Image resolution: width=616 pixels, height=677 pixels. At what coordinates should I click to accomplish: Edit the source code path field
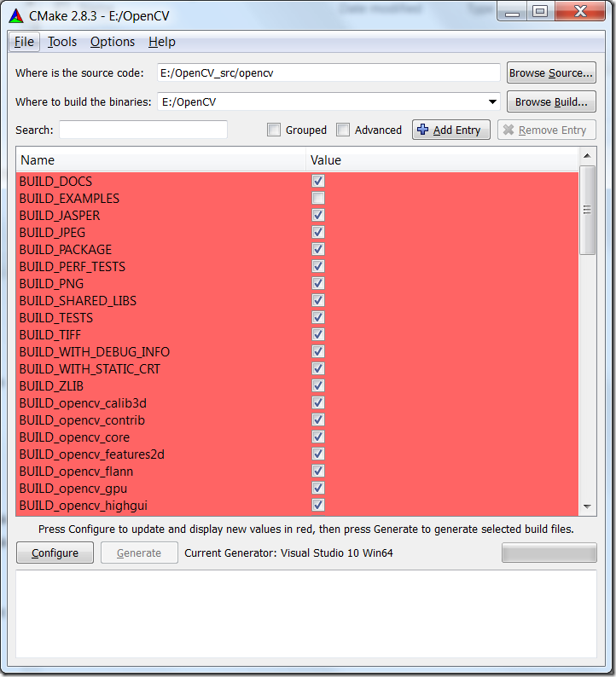pos(328,72)
